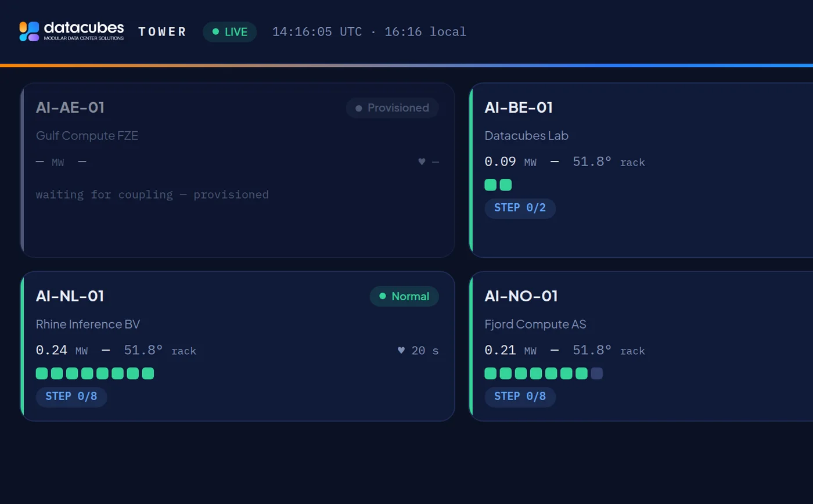This screenshot has height=504, width=813.
Task: Click the 0.21 MW power reading
Action: [x=511, y=351]
